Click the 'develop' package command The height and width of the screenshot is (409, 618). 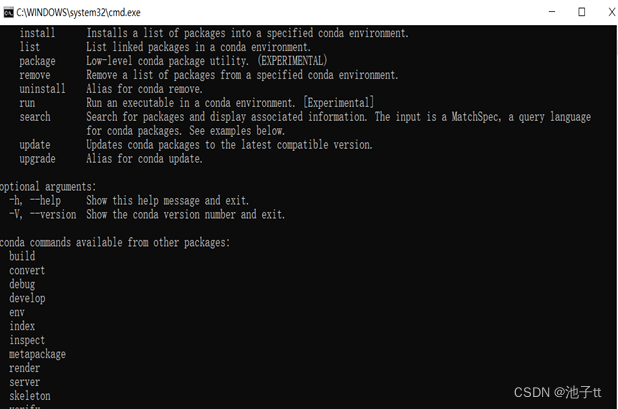pyautogui.click(x=27, y=298)
